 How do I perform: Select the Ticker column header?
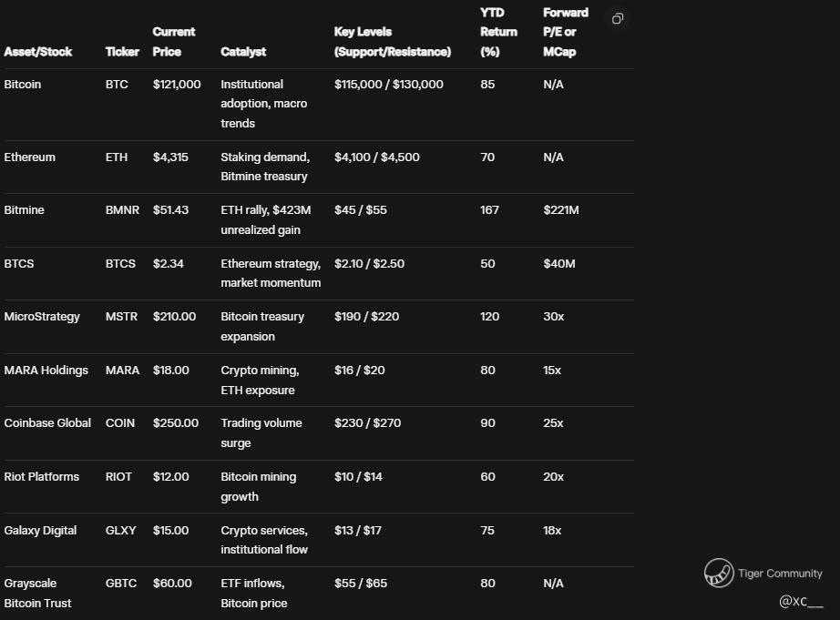coord(122,52)
